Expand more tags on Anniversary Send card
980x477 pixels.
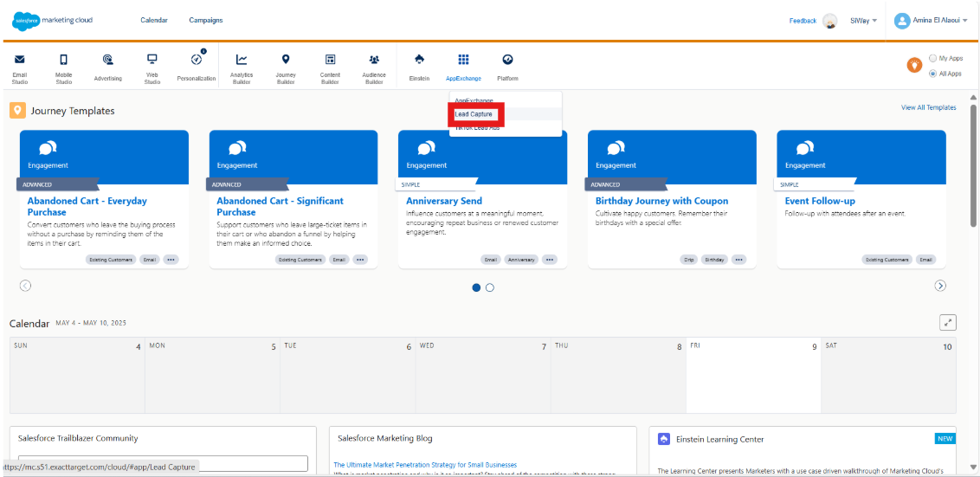coord(550,260)
